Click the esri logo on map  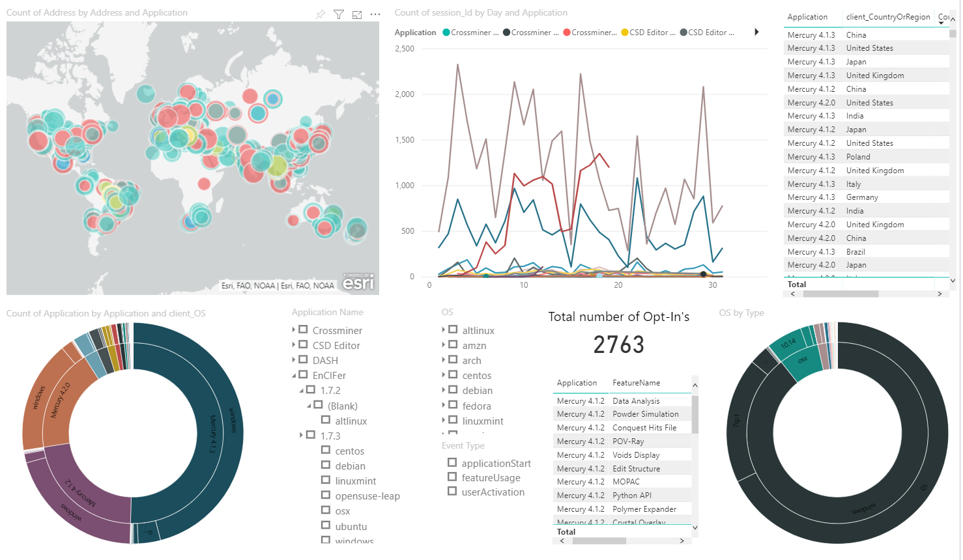tap(358, 282)
